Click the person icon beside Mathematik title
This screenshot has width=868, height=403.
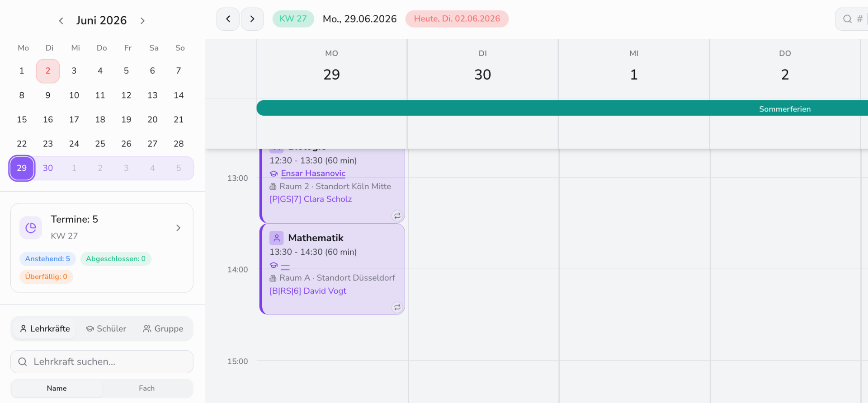pos(276,238)
